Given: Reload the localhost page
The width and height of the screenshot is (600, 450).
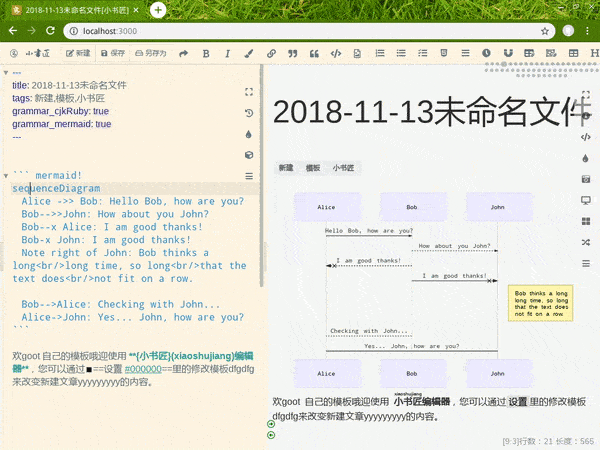Looking at the screenshot, I should click(x=50, y=31).
